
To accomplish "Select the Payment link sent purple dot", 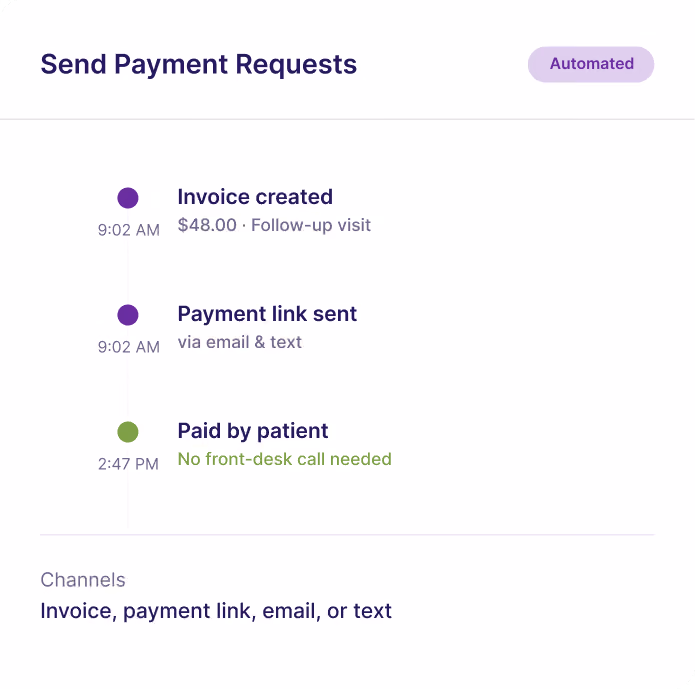I will click(x=128, y=315).
